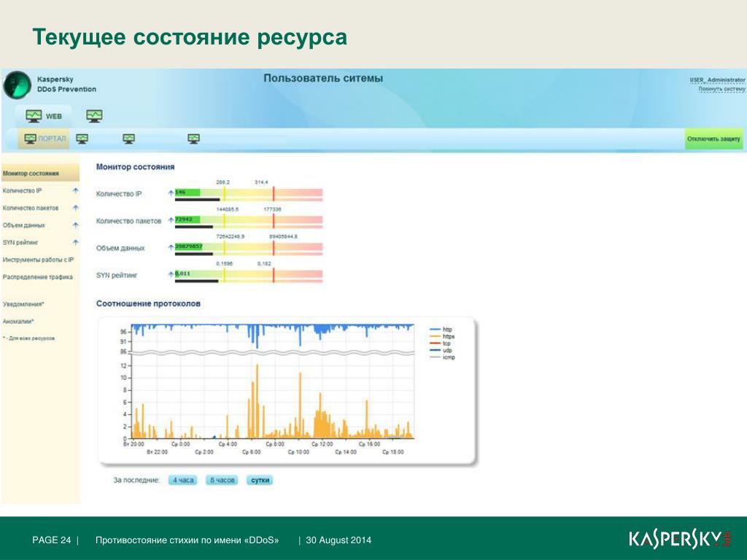
Task: Open the ПОРТАЛ resource tab
Action: (x=44, y=139)
